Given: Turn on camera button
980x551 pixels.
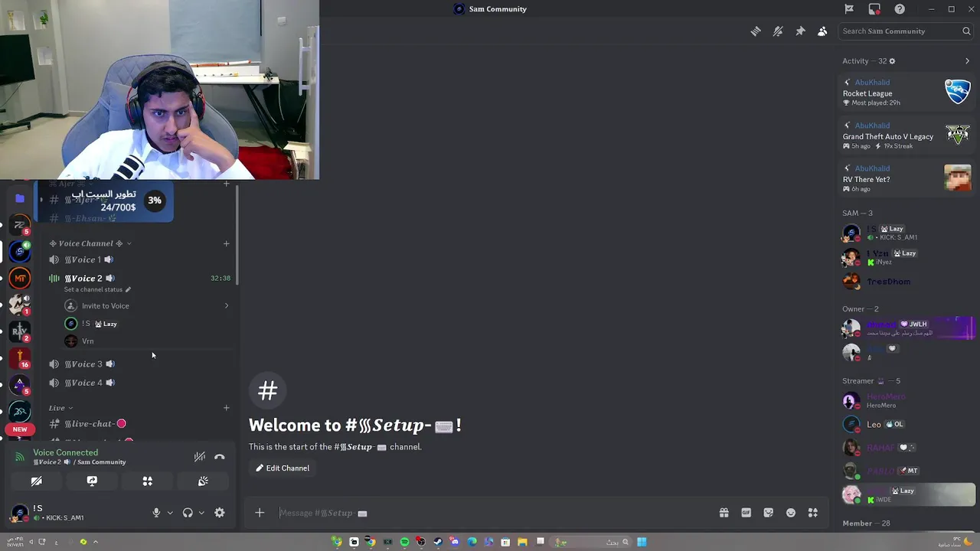Looking at the screenshot, I should 36,481.
